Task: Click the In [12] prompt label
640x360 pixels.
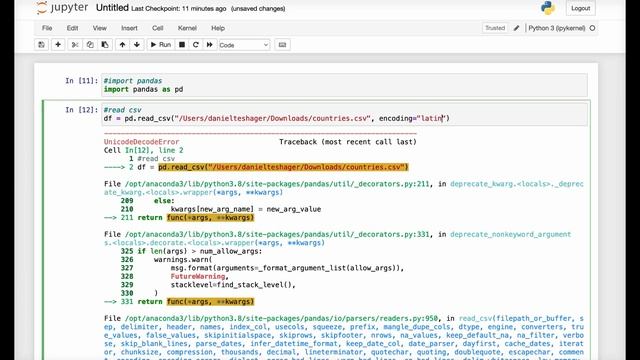Action: tap(82, 110)
